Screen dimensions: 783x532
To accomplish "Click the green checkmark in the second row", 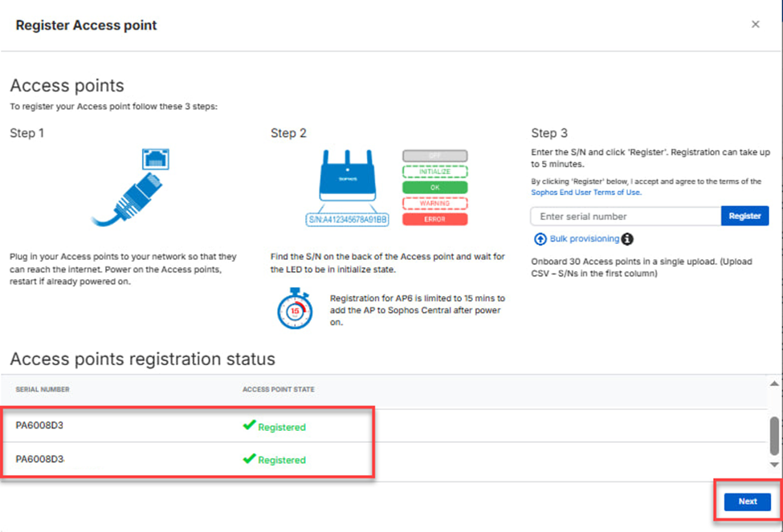I will (249, 459).
